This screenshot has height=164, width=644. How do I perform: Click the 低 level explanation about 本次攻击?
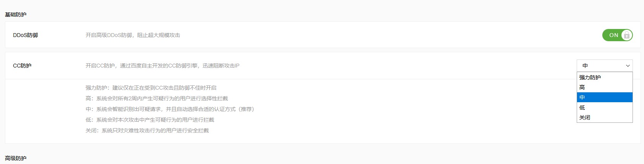pyautogui.click(x=150, y=120)
